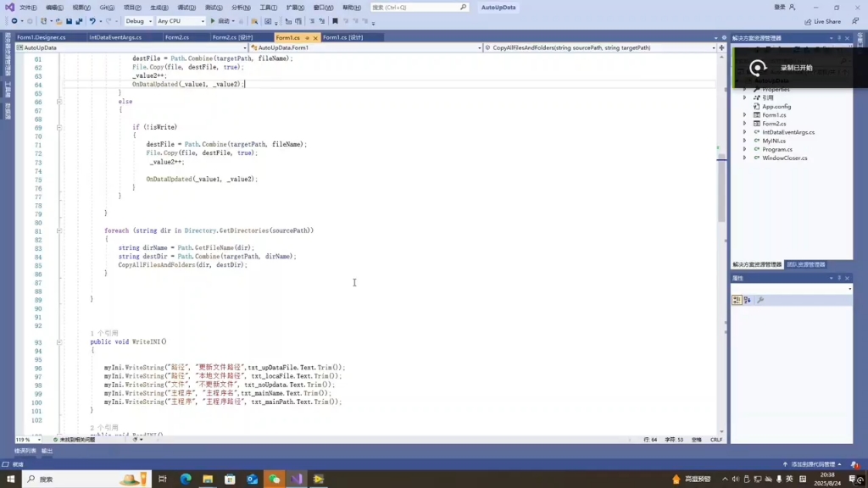Viewport: 868px width, 488px height.
Task: Click the save file icon
Action: click(69, 21)
